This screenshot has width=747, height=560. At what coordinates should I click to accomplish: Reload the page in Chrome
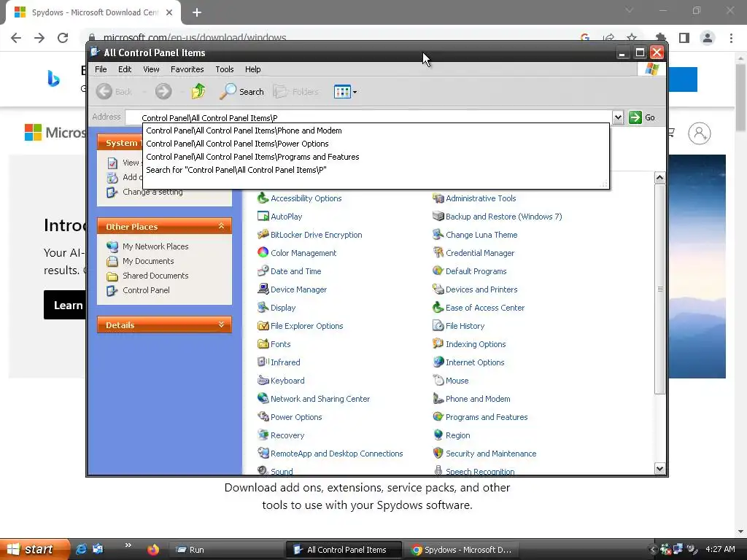63,38
